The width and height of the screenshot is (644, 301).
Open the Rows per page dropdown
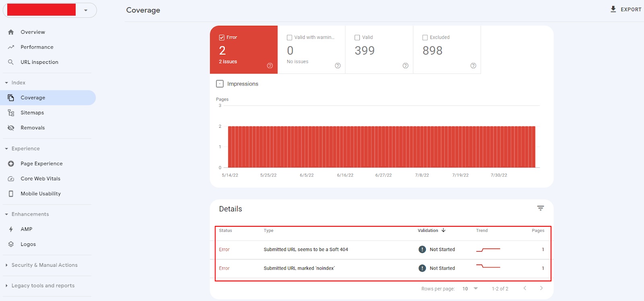click(470, 289)
